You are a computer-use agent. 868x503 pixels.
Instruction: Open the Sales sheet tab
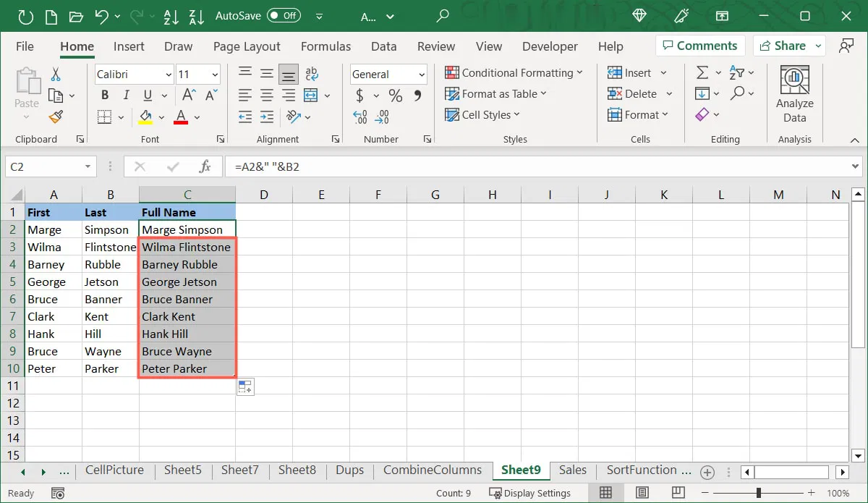572,470
